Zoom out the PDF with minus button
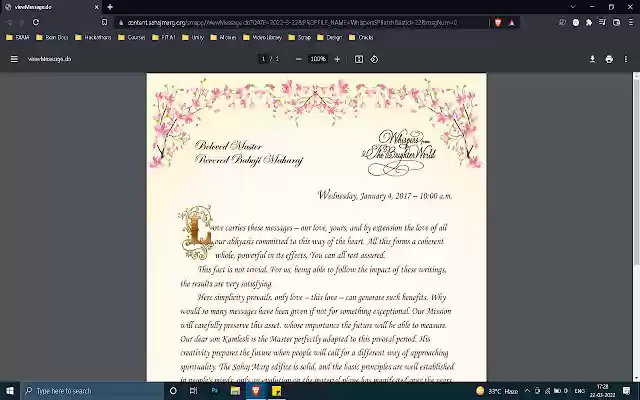Screen dimensions: 640x400 (x=299, y=59)
